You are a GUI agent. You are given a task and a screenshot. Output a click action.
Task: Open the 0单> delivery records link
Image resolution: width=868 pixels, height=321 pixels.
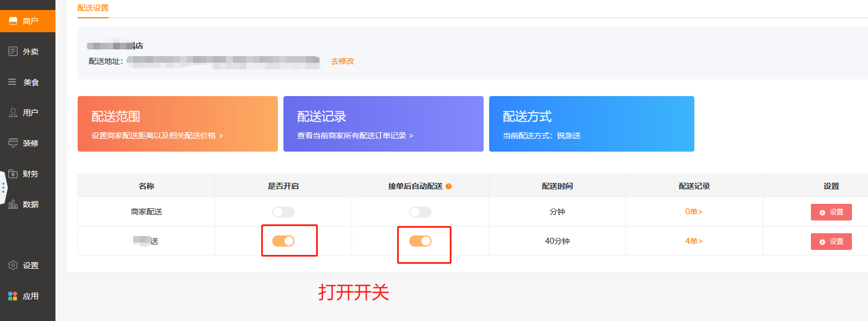[694, 212]
